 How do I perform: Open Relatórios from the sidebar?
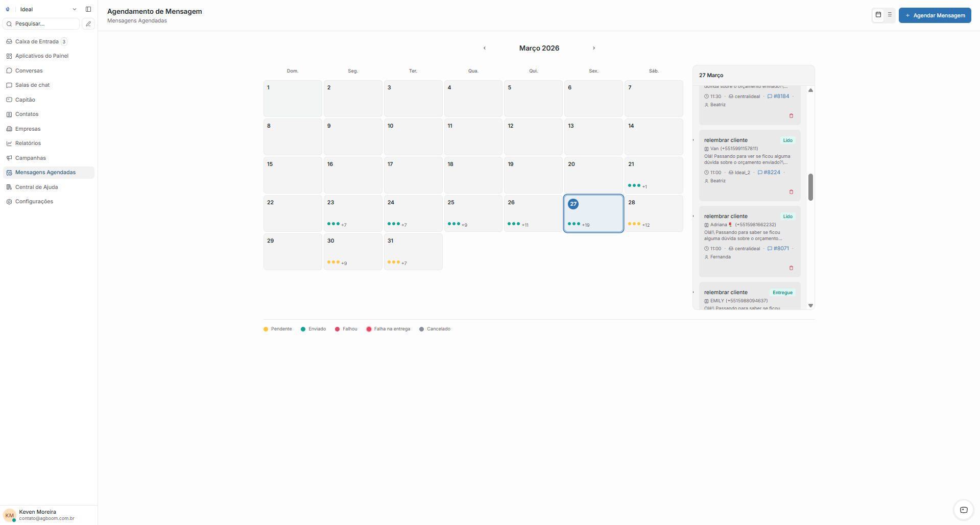[x=28, y=143]
